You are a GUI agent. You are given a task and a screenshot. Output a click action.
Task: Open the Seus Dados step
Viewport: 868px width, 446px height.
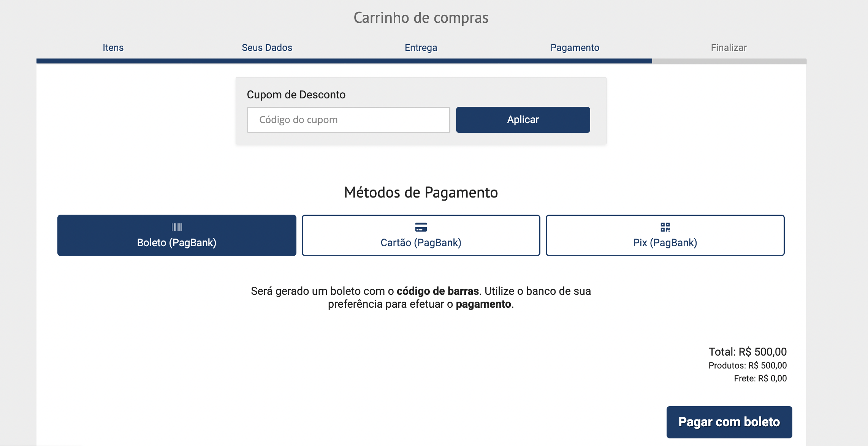[267, 47]
